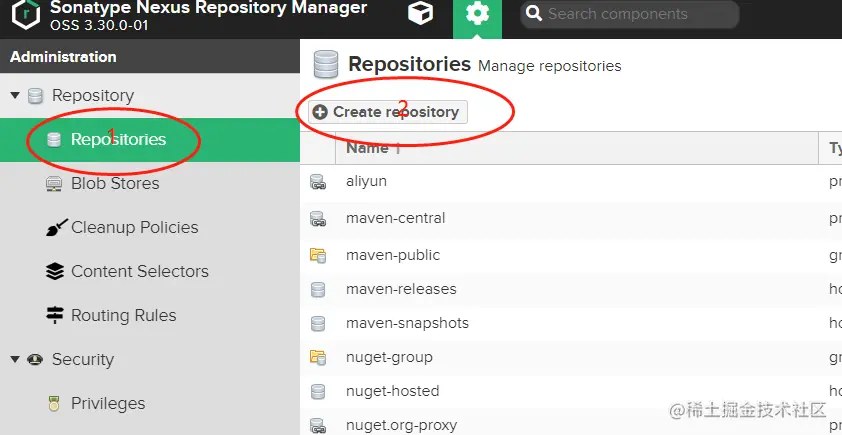This screenshot has width=842, height=435.
Task: Focus the Search components field
Action: coord(629,14)
